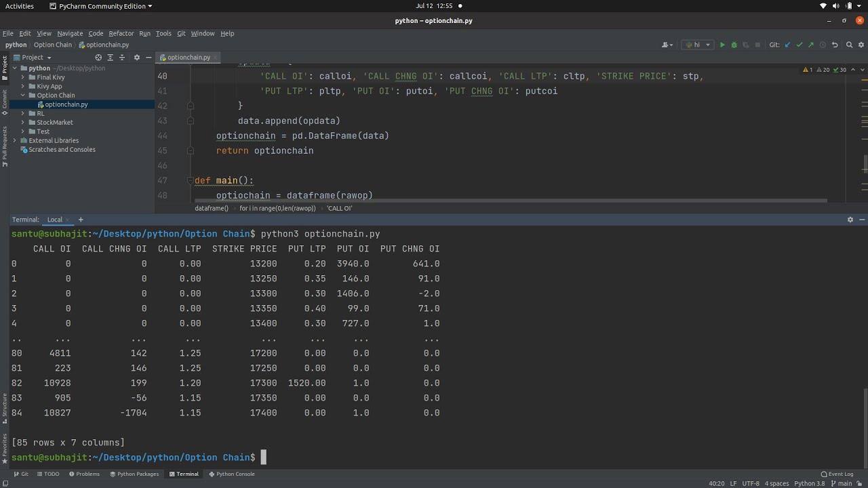Open the Git menu
Viewport: 868px width, 488px height.
coord(181,33)
